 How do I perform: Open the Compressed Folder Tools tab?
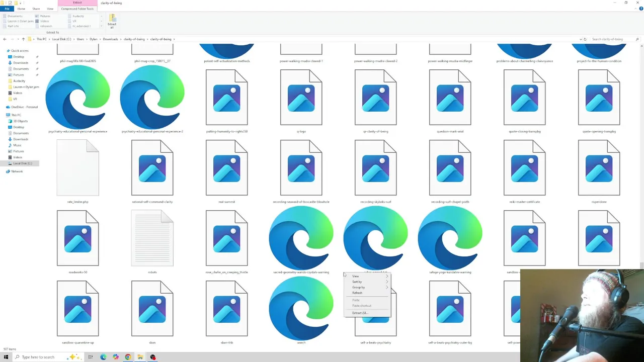tap(77, 9)
